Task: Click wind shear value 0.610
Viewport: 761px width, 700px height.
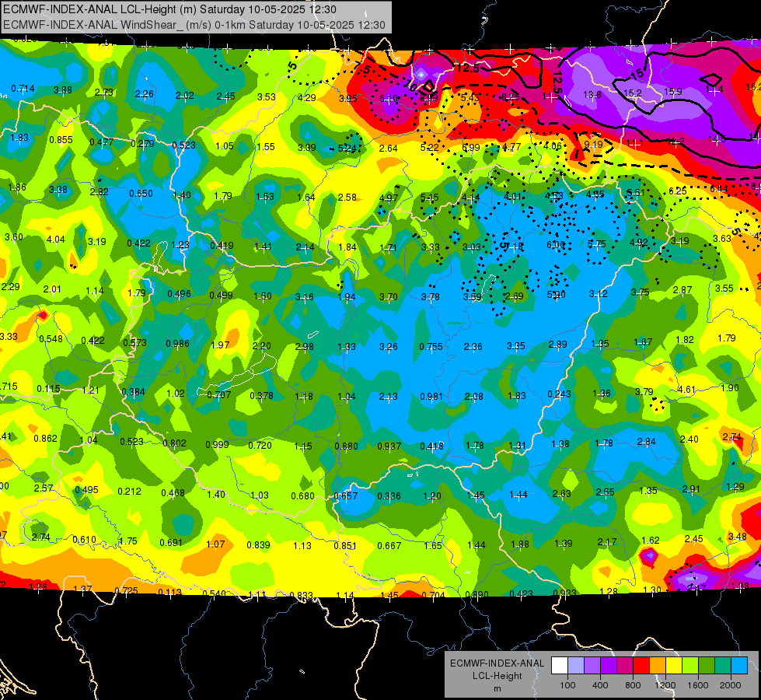Action: pyautogui.click(x=85, y=540)
